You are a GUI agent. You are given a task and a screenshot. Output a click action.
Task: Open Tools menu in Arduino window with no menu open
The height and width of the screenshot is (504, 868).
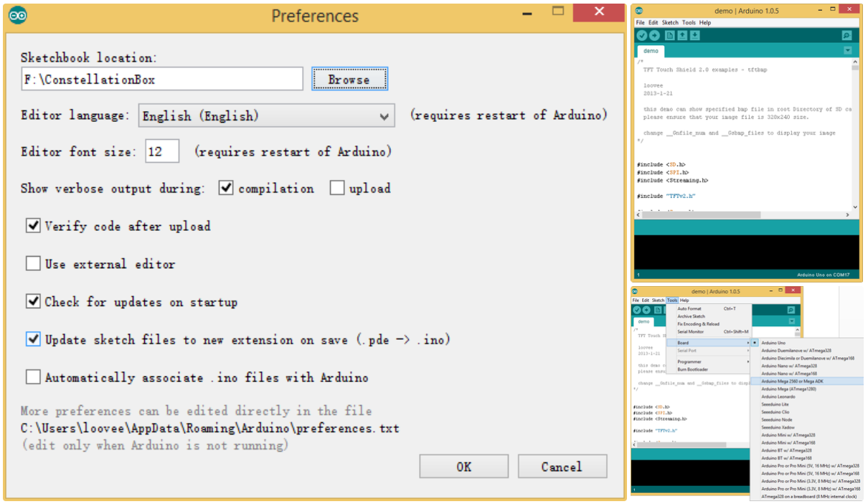click(x=689, y=23)
